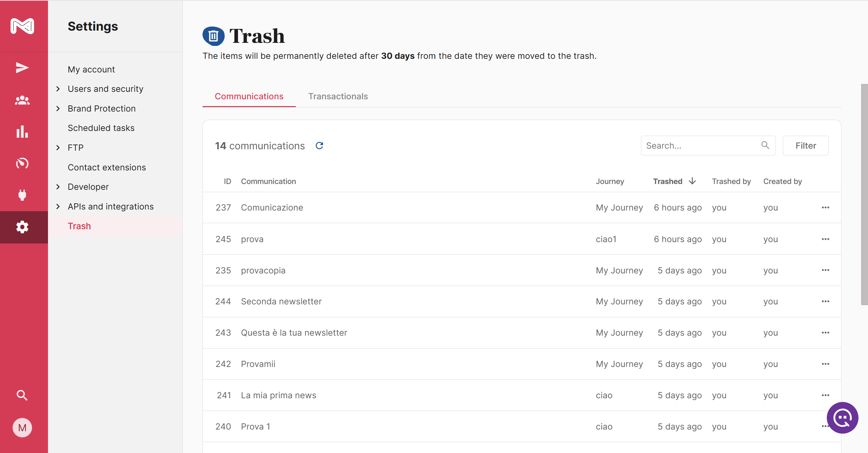This screenshot has width=868, height=453.
Task: Click the paper plane send icon
Action: point(22,68)
